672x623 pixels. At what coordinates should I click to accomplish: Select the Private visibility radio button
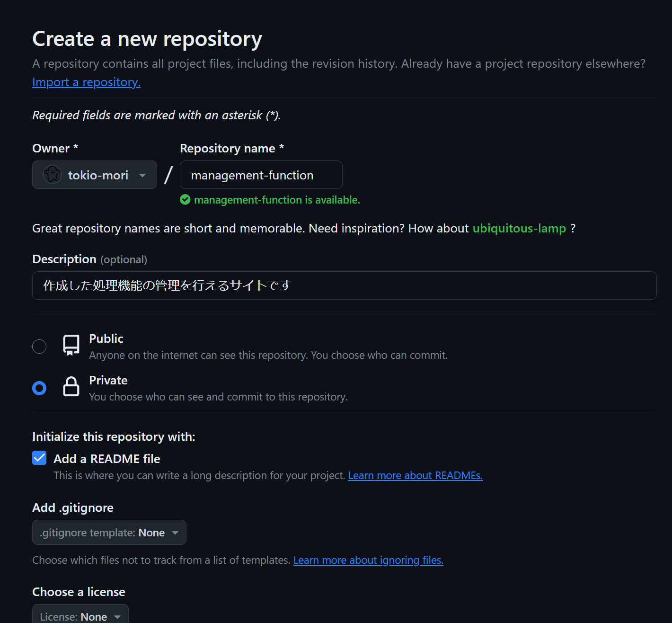coord(39,388)
